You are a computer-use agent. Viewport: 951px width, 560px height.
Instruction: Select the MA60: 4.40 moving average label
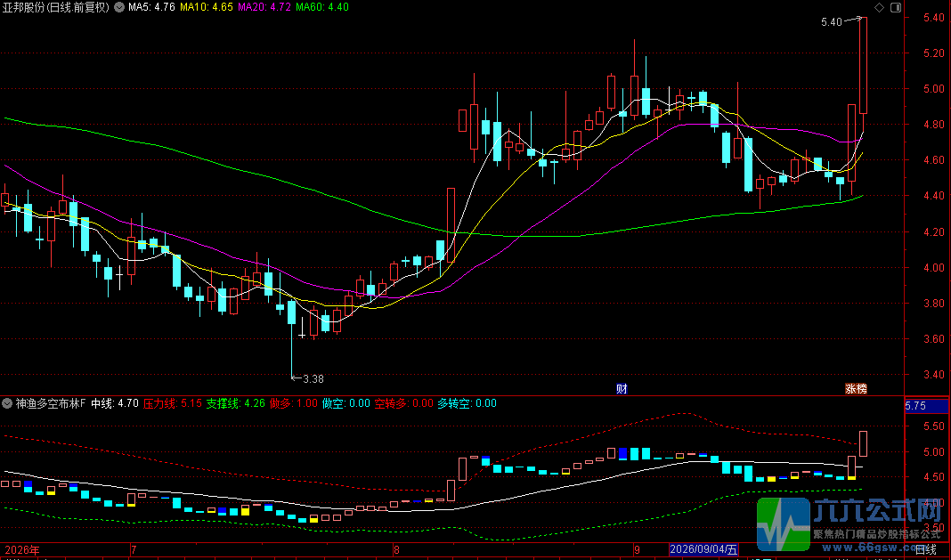point(322,7)
